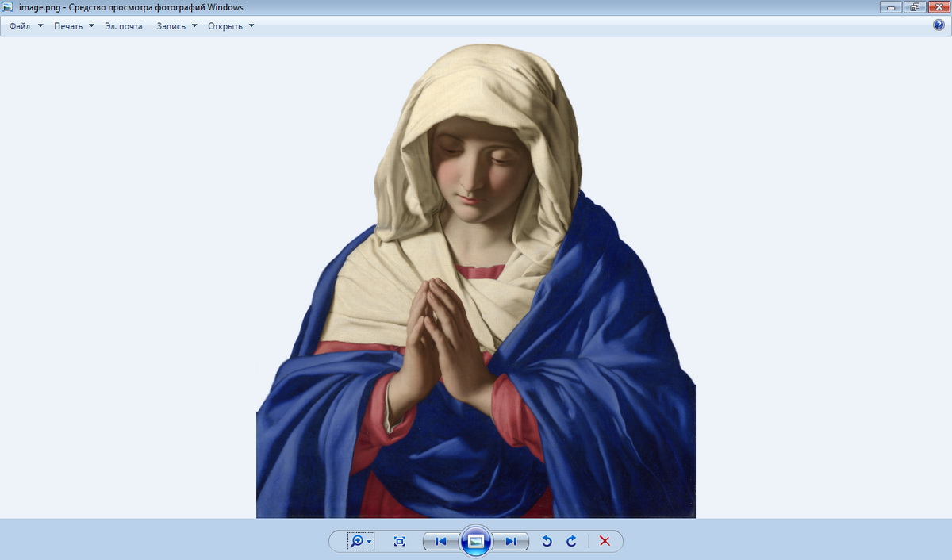Screen dimensions: 952x560
Task: Rotate the image clockwise
Action: [571, 541]
